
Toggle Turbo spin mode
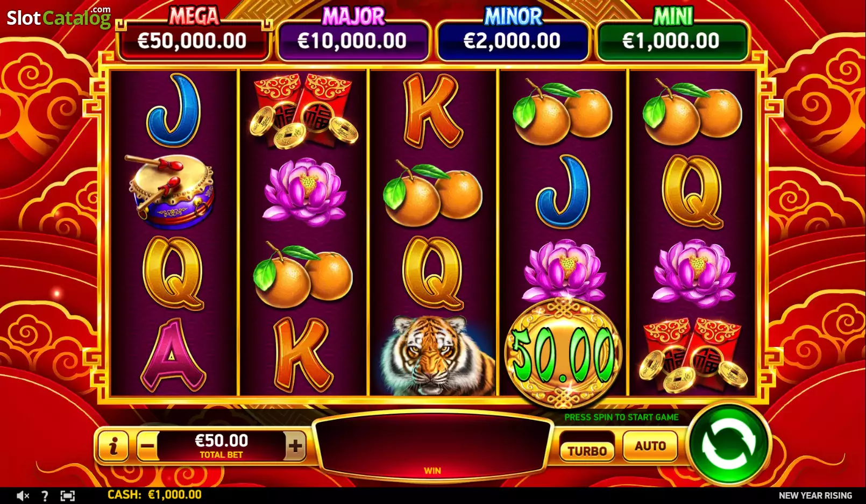tap(587, 450)
